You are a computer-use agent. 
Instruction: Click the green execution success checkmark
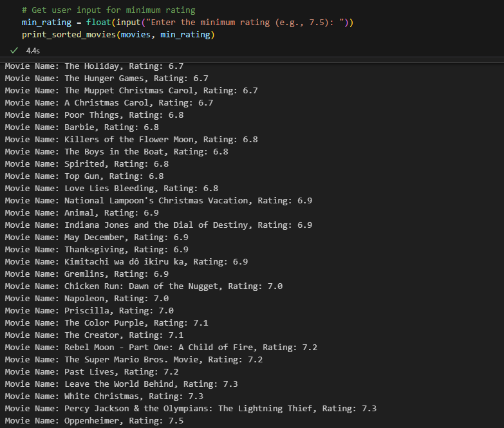coord(14,50)
